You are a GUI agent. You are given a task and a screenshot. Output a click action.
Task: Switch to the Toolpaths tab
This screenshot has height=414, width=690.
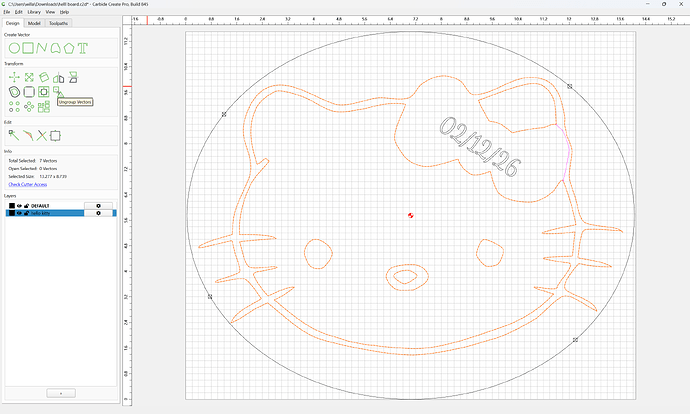coord(59,23)
